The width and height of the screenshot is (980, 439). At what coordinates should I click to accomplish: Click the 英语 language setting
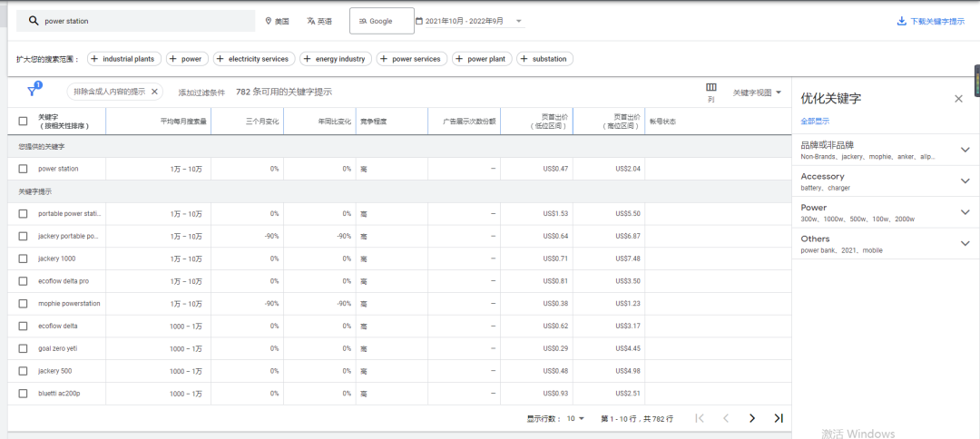(x=319, y=21)
